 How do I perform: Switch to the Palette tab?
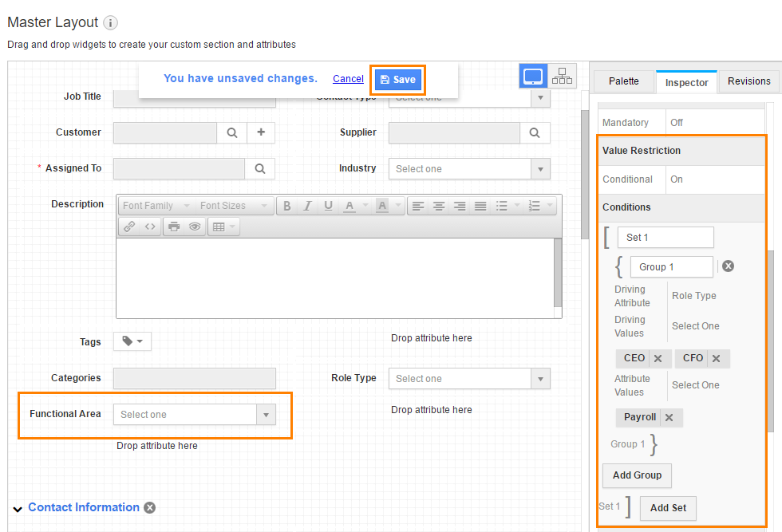623,81
